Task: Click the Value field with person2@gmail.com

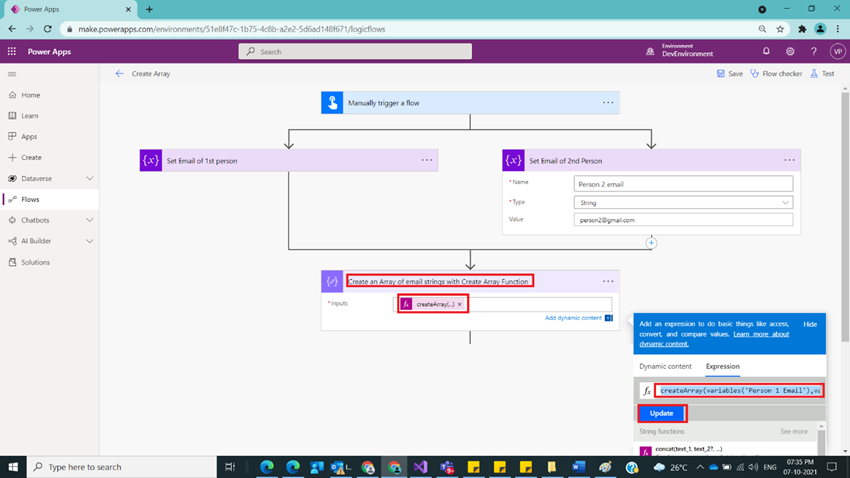Action: [684, 220]
